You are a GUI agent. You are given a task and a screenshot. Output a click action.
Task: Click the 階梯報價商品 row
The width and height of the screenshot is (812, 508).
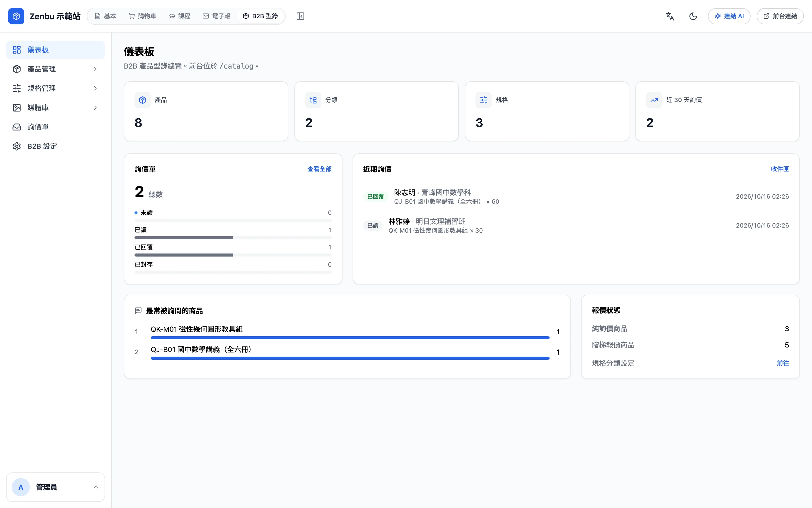[x=690, y=345]
